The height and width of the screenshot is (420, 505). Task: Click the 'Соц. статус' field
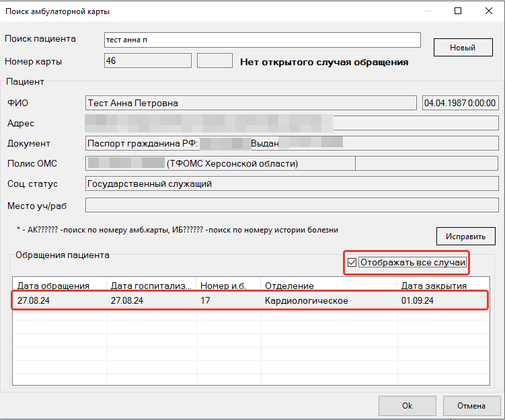291,184
